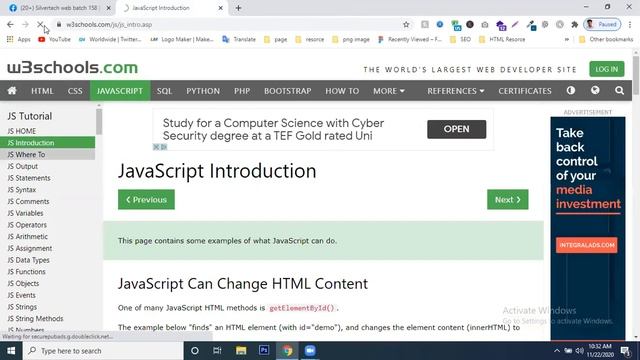Open the Translate bookmark
The height and width of the screenshot is (360, 640).
[239, 40]
